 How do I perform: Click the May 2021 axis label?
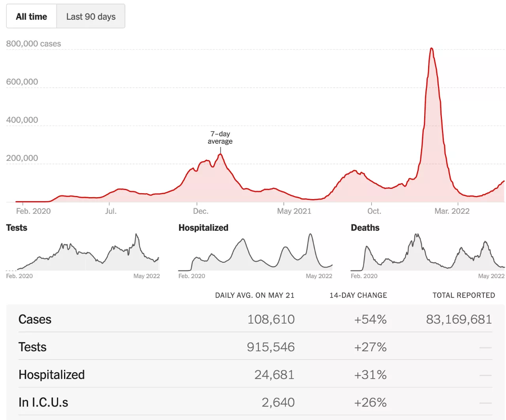294,211
